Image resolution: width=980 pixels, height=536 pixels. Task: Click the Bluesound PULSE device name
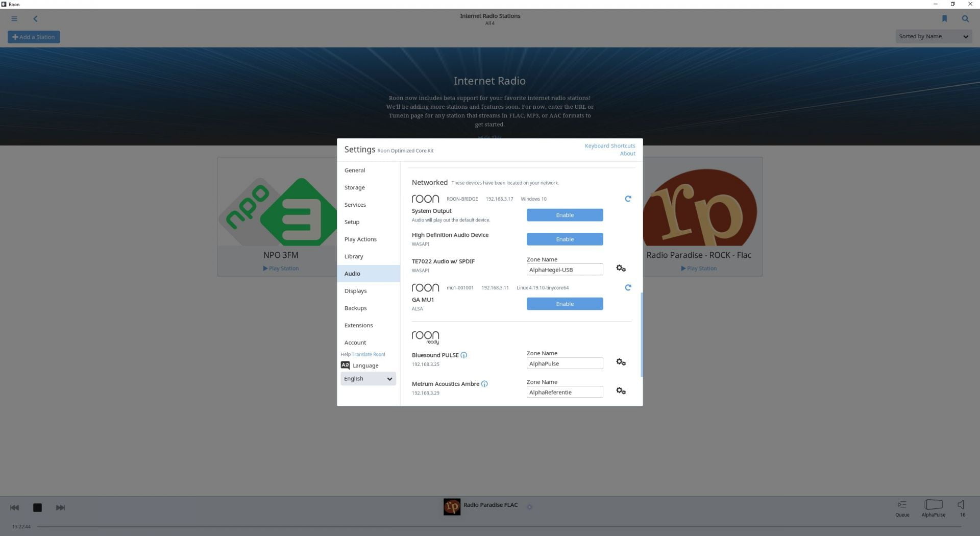(435, 355)
